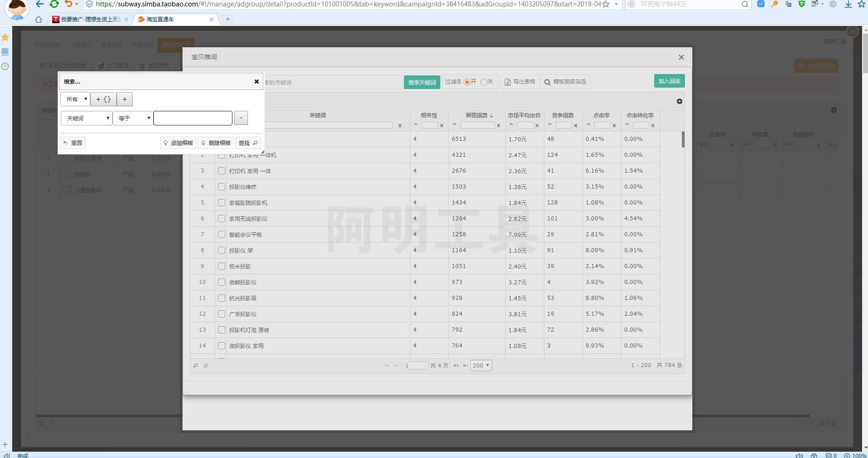868x458 pixels.
Task: Click the keyword grid's vertical scrollbar thumb
Action: tap(683, 139)
